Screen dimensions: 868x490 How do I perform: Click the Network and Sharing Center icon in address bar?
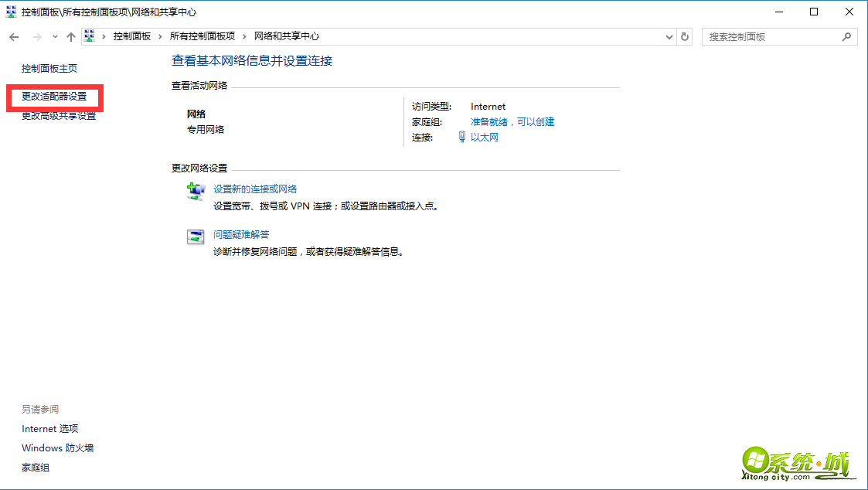[89, 36]
